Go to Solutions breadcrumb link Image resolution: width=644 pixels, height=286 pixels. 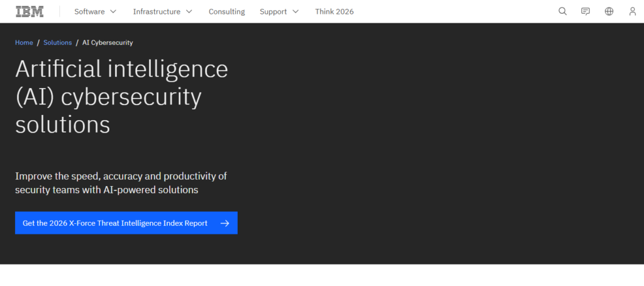57,43
